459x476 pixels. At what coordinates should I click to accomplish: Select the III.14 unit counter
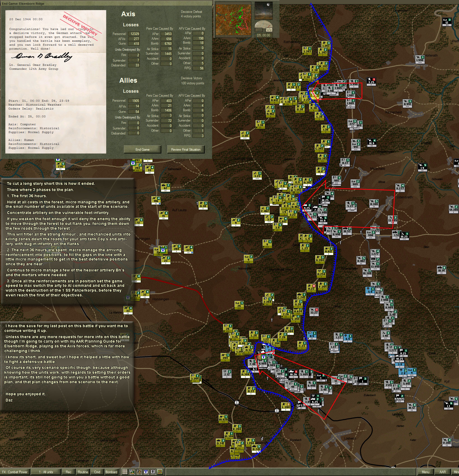click(x=442, y=270)
